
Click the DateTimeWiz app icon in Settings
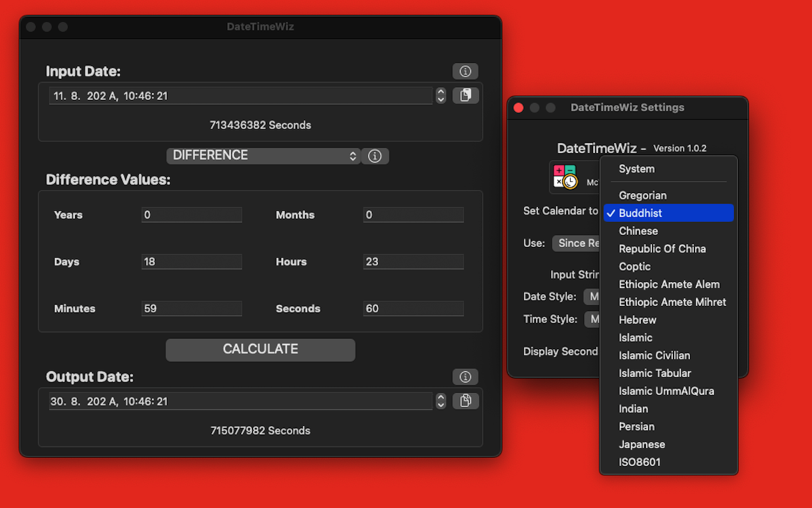tap(565, 177)
